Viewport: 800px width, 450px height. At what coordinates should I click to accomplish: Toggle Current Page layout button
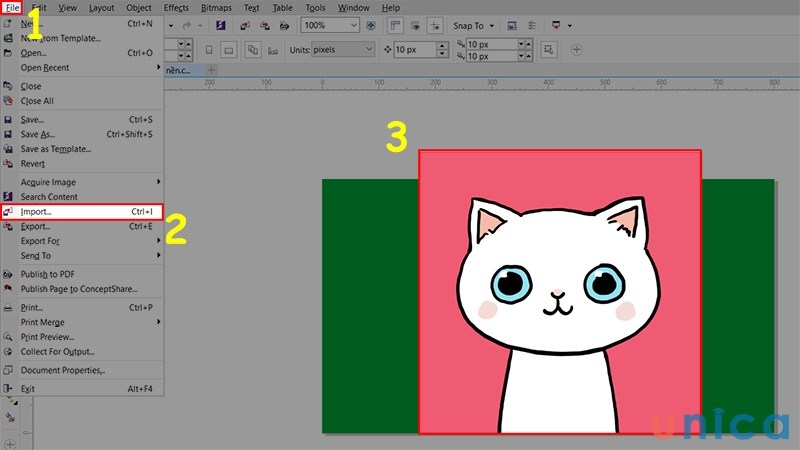(x=273, y=50)
